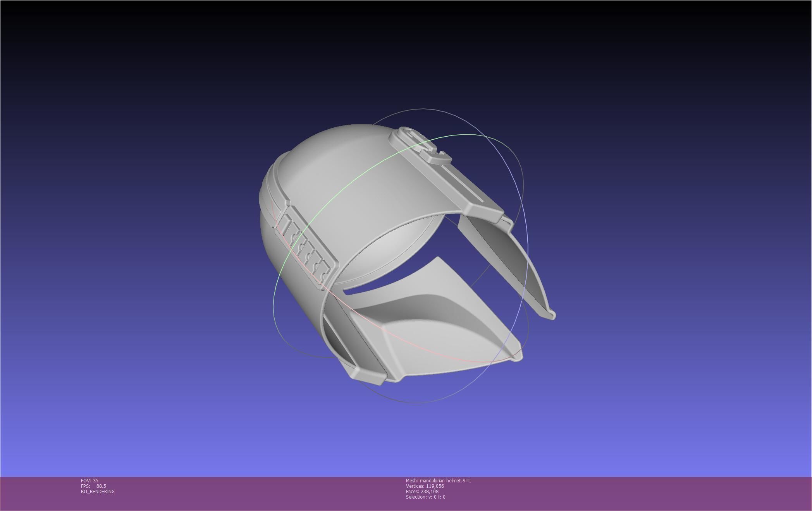Click the Vertices: 119,056 text
This screenshot has height=511, width=812.
tap(425, 486)
